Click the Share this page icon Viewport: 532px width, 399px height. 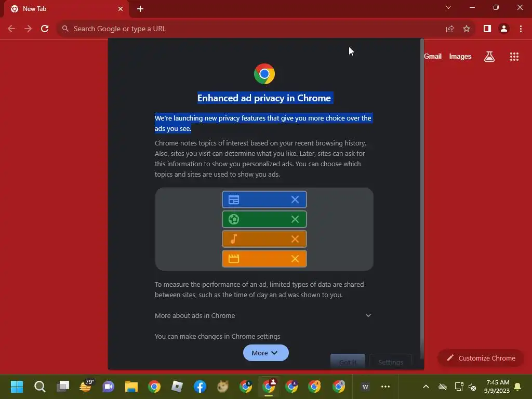click(x=449, y=29)
